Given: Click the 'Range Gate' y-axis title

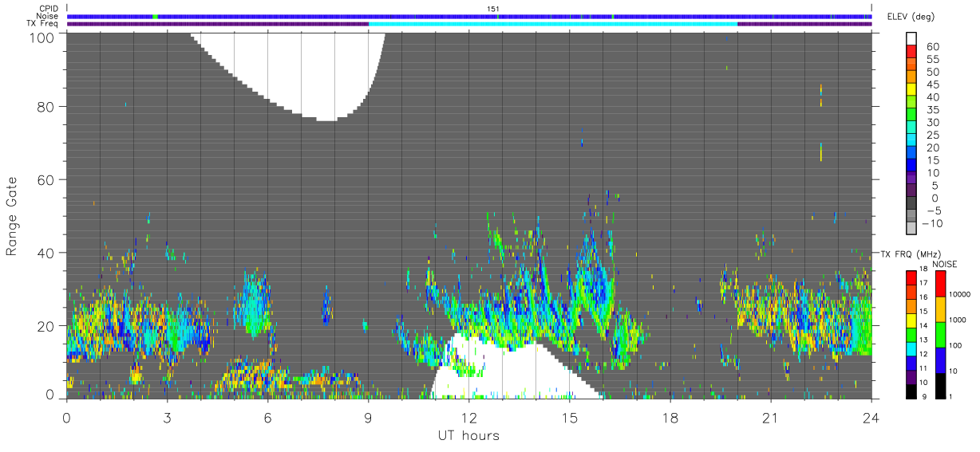Looking at the screenshot, I should pyautogui.click(x=12, y=216).
